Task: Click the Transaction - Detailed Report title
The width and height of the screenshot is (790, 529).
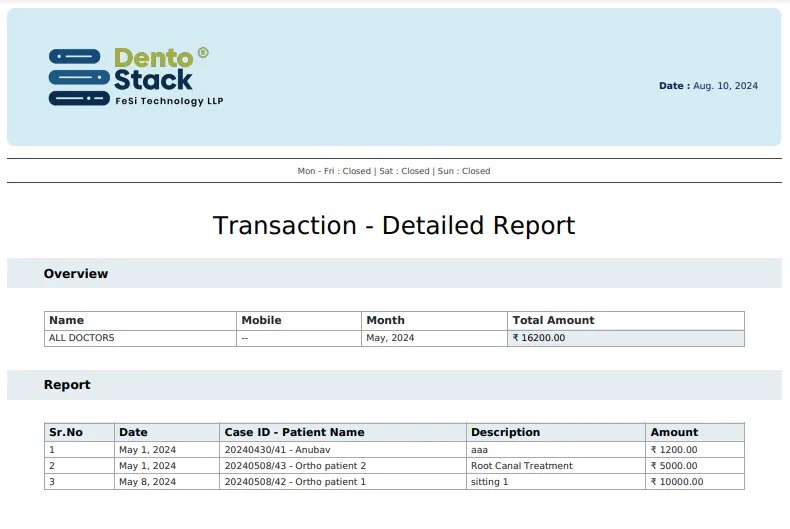Action: click(x=394, y=226)
